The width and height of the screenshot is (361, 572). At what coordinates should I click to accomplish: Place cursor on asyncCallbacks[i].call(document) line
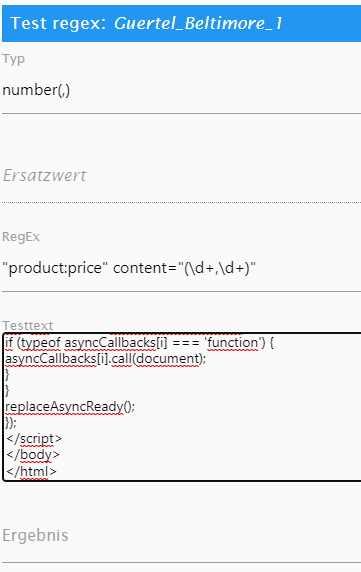click(x=106, y=359)
